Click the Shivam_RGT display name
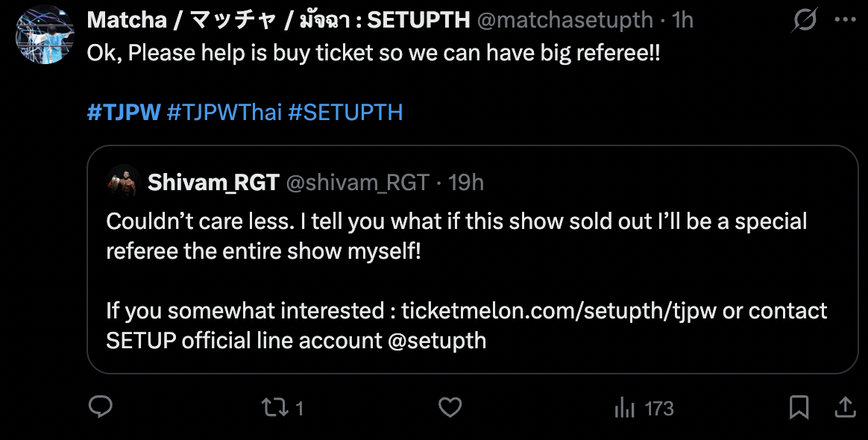This screenshot has height=440, width=868. [213, 183]
